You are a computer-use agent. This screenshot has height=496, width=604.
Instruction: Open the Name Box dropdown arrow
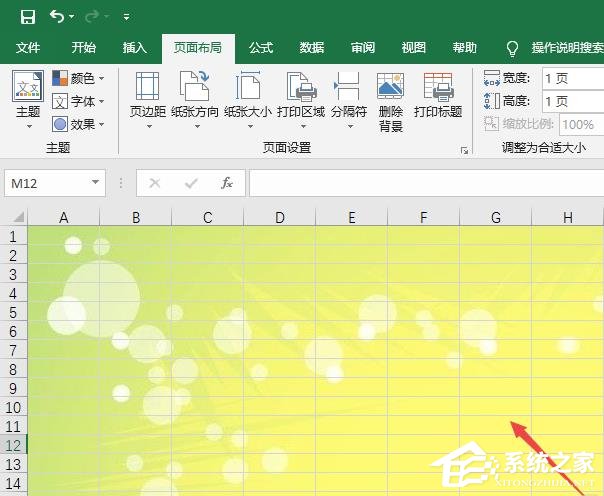pos(96,183)
